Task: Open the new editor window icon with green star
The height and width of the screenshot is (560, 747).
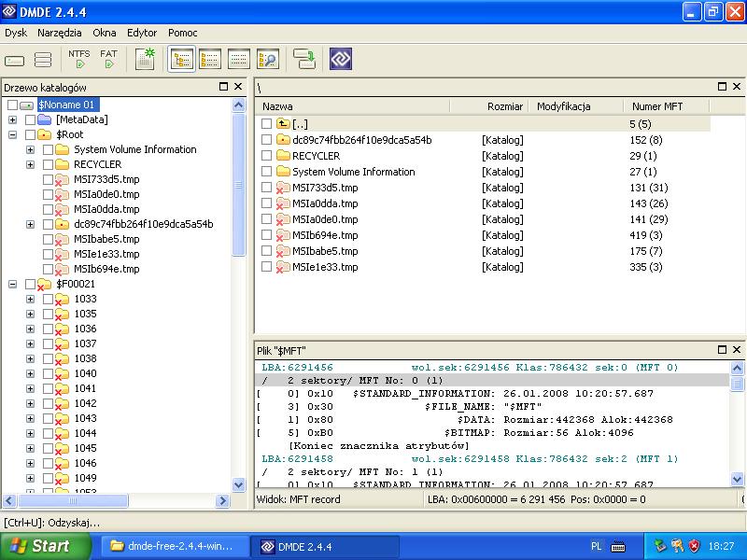Action: 145,59
